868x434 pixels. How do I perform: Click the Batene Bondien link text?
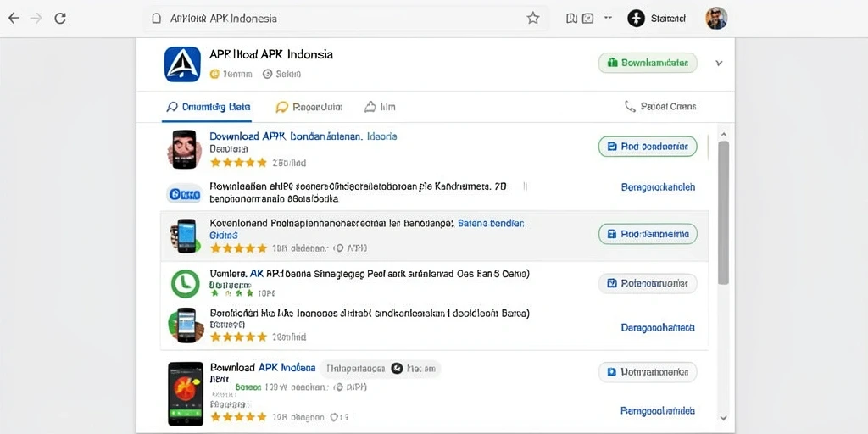(x=491, y=224)
